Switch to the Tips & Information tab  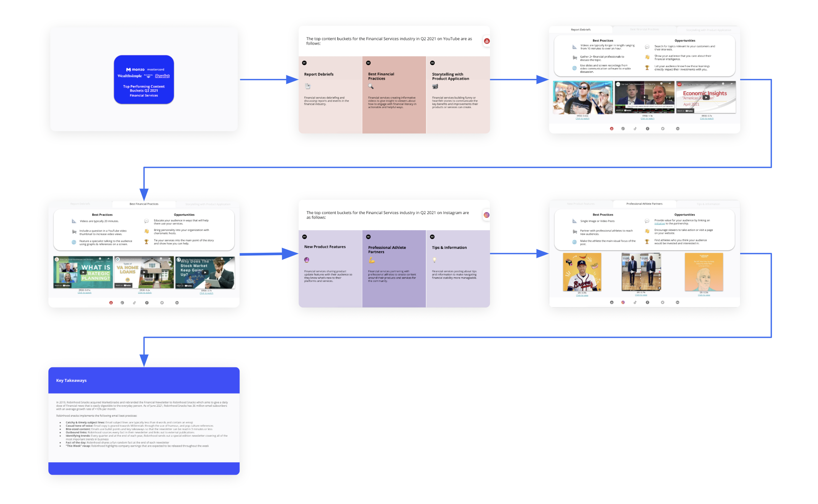pos(708,204)
